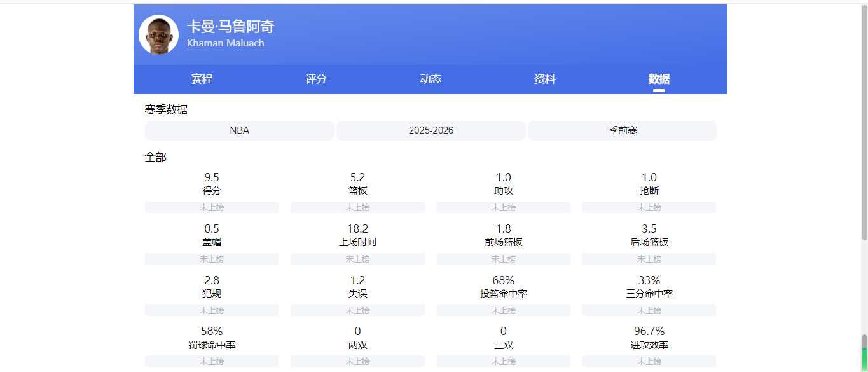Open the NBA league dropdown

tap(240, 130)
